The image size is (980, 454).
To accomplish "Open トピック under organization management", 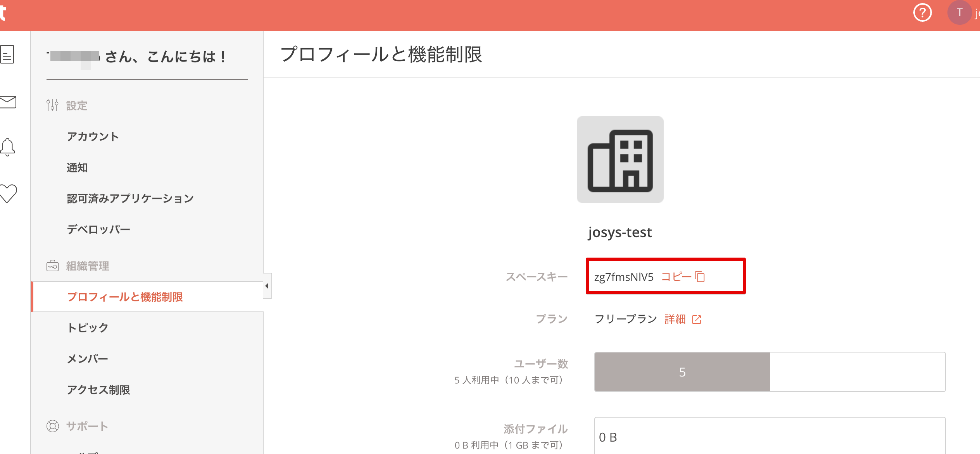I will 88,328.
